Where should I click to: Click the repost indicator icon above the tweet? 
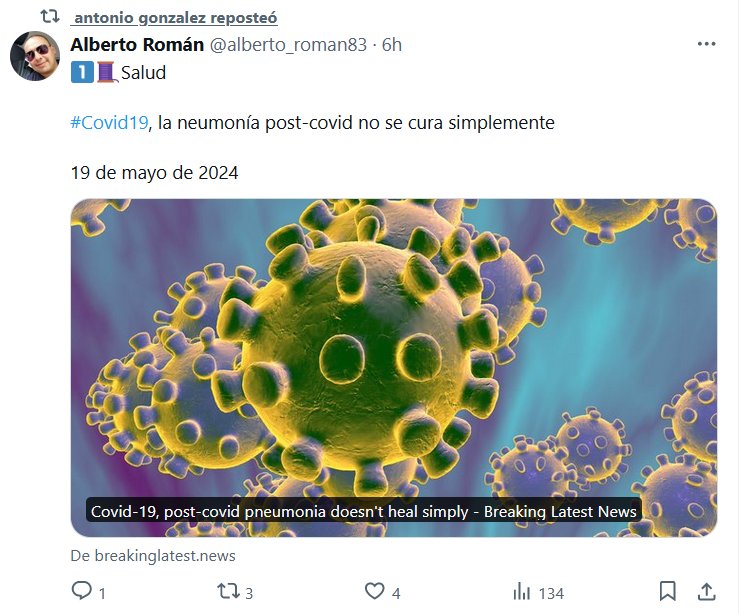pos(50,17)
